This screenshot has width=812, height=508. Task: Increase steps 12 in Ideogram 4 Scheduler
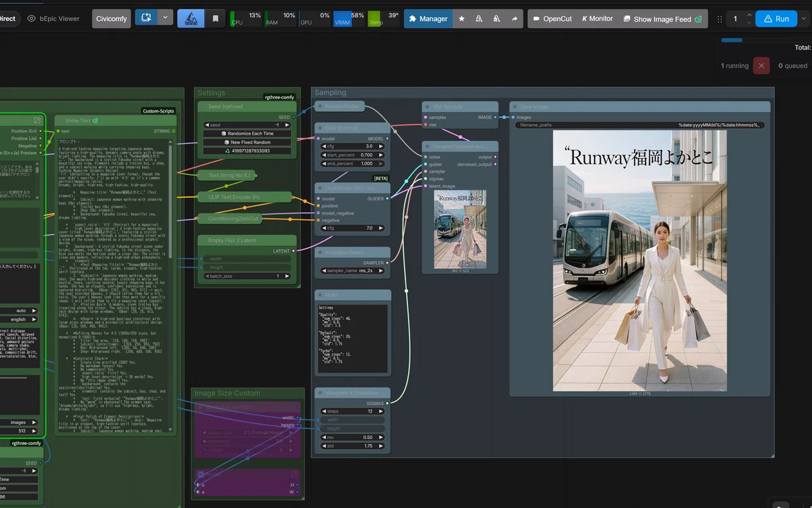click(x=382, y=411)
